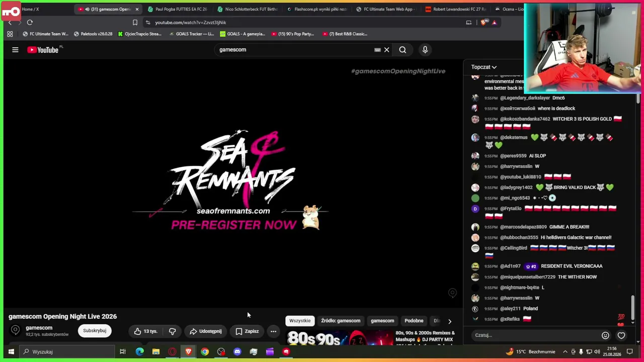This screenshot has height=362, width=644.
Task: Select the Podobne filter chip
Action: click(414, 321)
